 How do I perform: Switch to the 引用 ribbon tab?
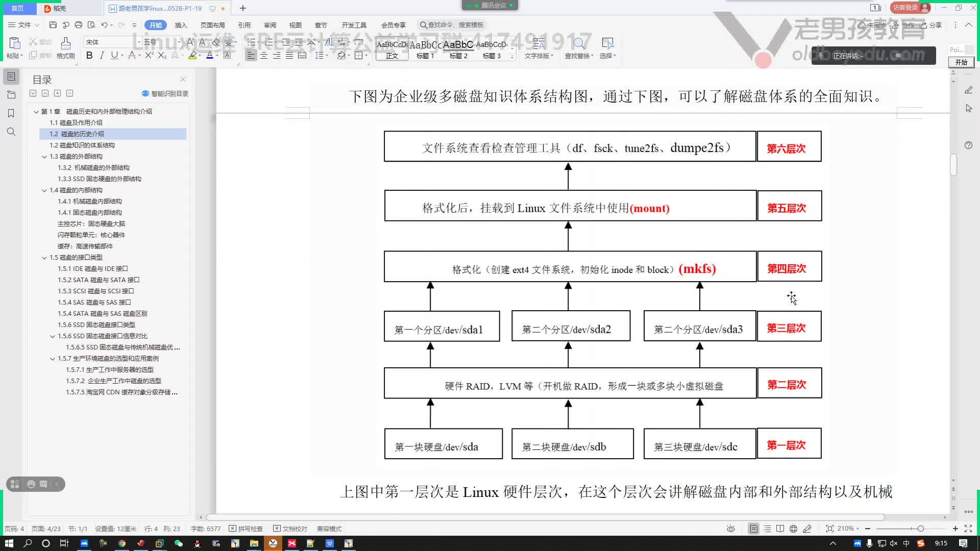click(x=244, y=25)
